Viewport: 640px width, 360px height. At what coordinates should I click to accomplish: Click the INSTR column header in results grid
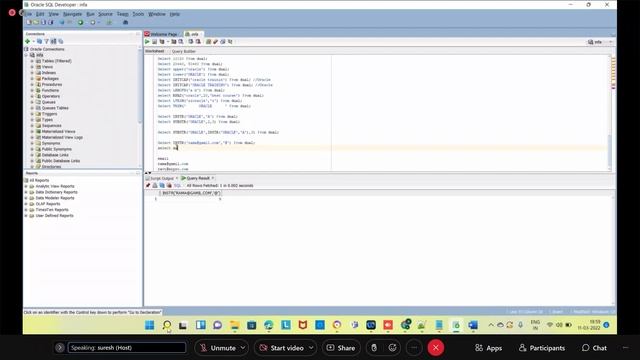tap(191, 193)
